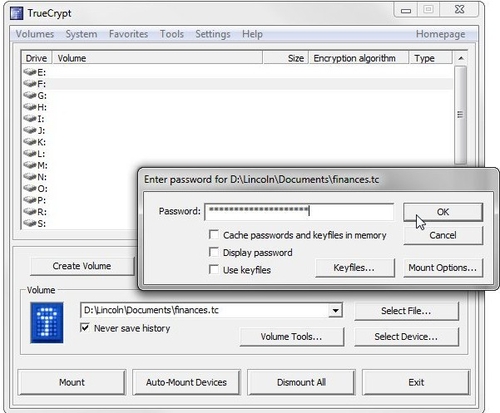500x413 pixels.
Task: Click Auto-Mount Devices
Action: pyautogui.click(x=186, y=382)
